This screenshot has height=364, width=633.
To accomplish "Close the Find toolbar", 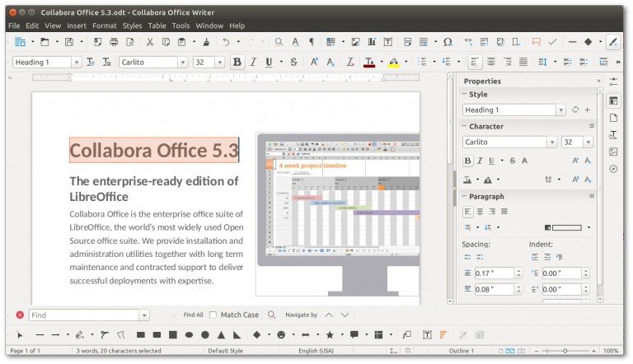I will pyautogui.click(x=20, y=315).
